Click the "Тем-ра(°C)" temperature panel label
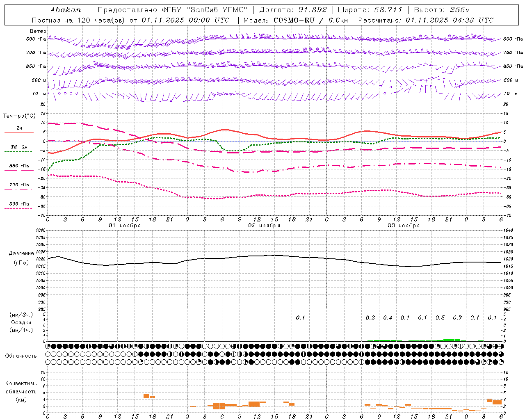 (x=19, y=116)
